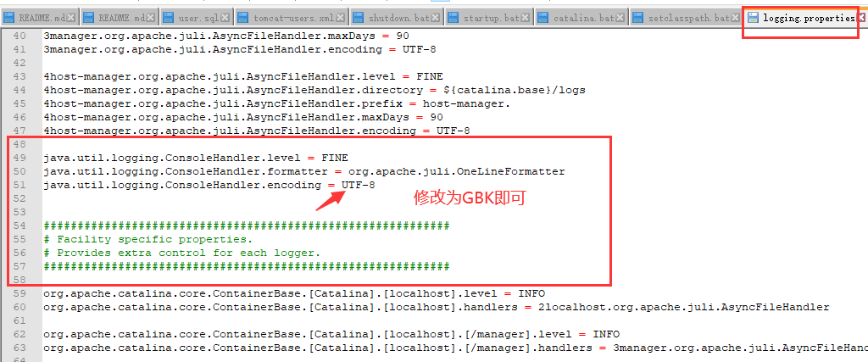Image resolution: width=868 pixels, height=362 pixels.
Task: Click the 3manager AsyncFileHandler.maxDays = 90 line
Action: [x=225, y=36]
